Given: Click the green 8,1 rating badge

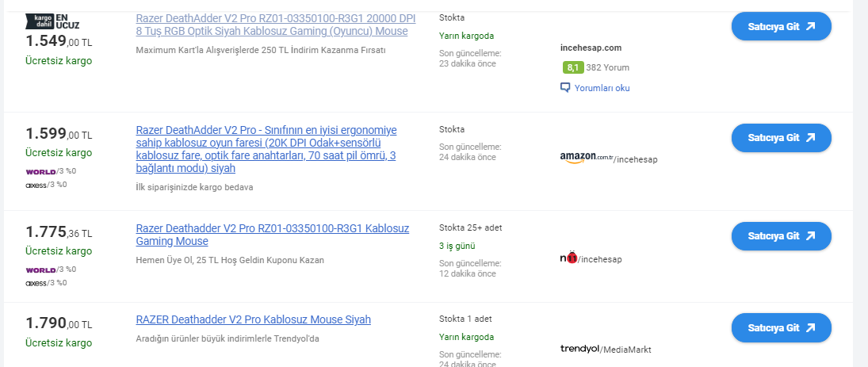Looking at the screenshot, I should [x=572, y=67].
